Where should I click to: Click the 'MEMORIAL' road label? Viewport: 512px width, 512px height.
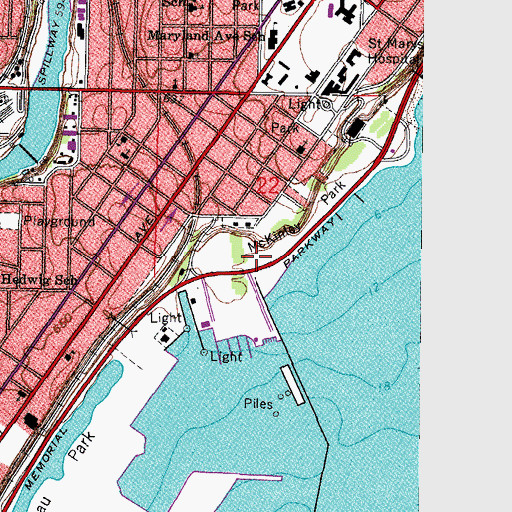tap(46, 459)
